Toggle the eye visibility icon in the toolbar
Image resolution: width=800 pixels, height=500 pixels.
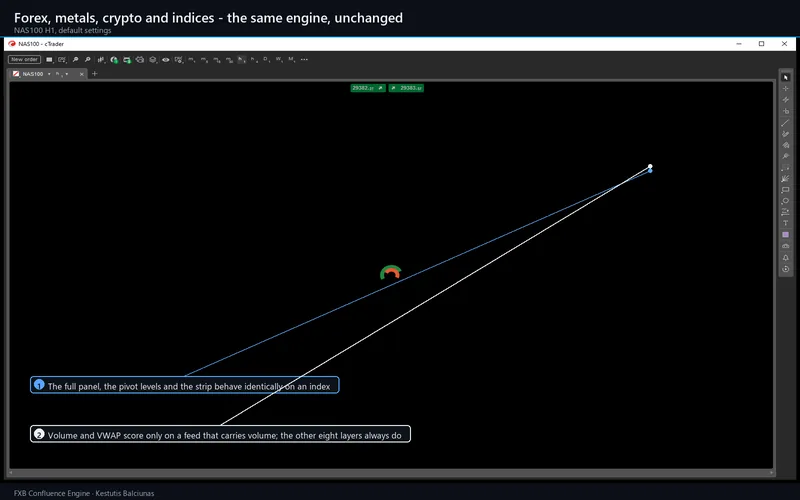[x=166, y=60]
